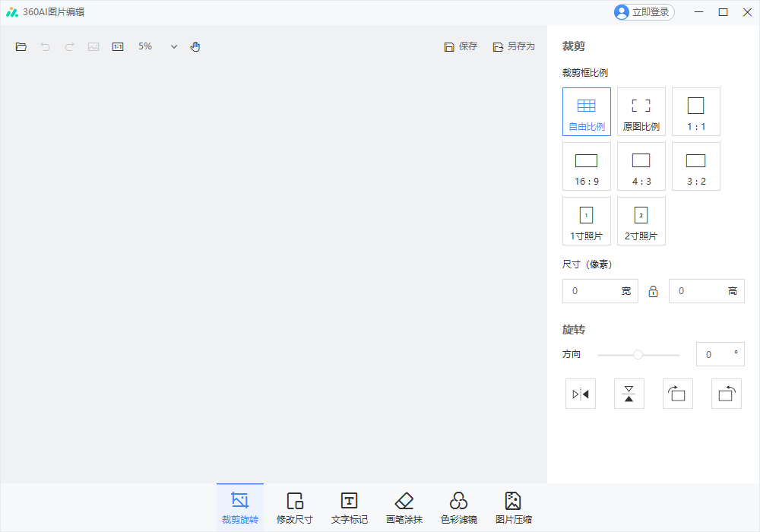Click the 1:1 actual size view icon
This screenshot has height=532, width=760.
click(117, 46)
